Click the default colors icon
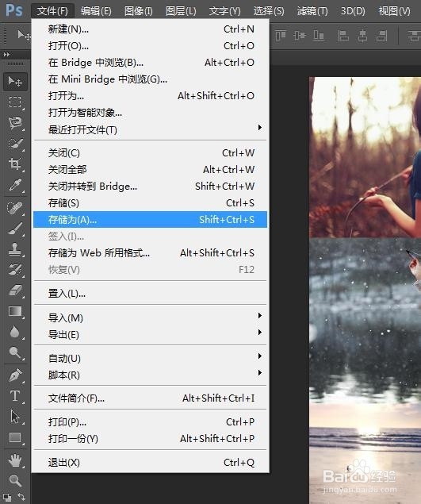This screenshot has height=504, width=421. click(7, 497)
